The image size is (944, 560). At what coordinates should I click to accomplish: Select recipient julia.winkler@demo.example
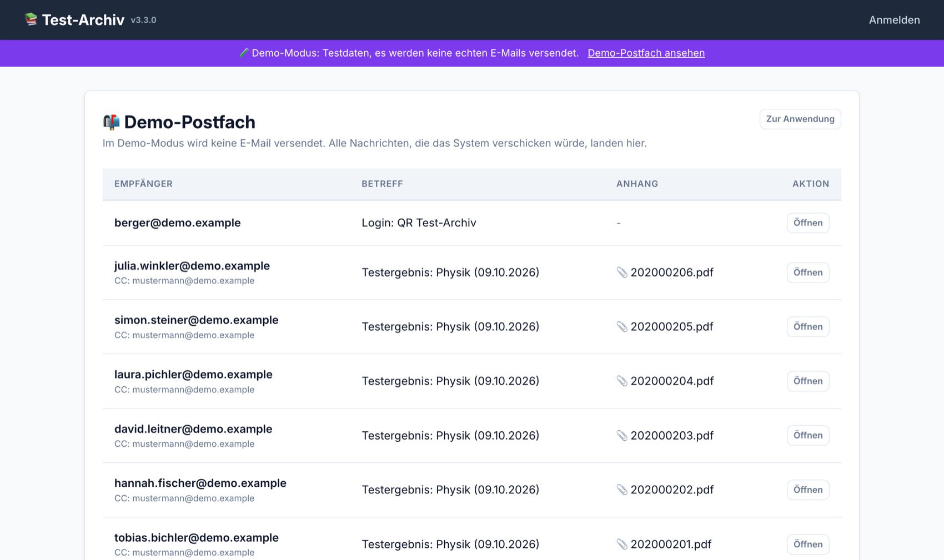point(192,266)
